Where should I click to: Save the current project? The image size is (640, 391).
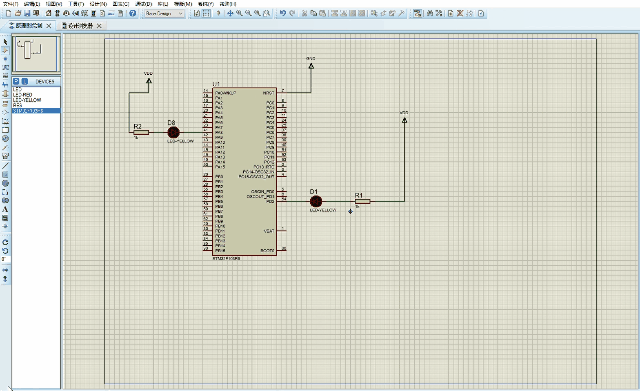[x=27, y=13]
